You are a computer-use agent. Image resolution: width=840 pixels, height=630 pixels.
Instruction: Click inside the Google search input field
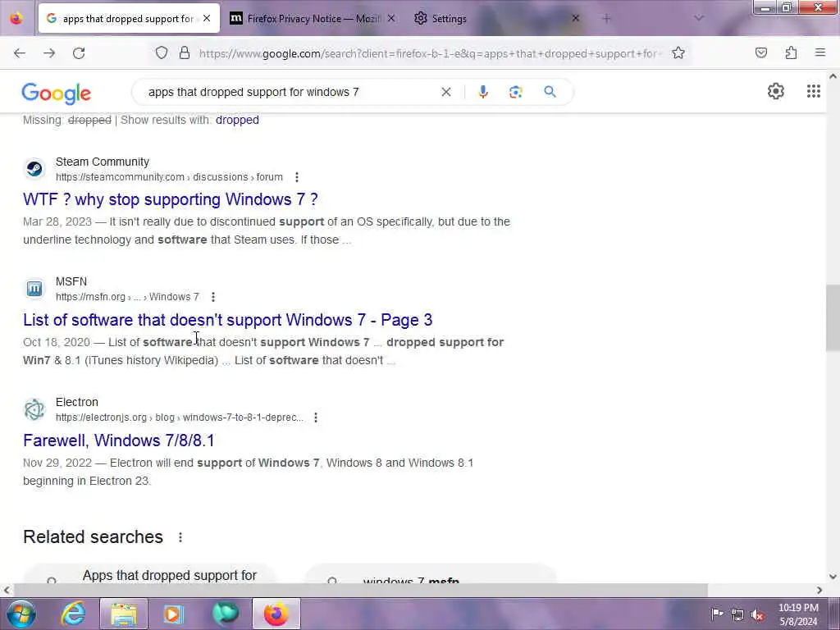pos(290,92)
